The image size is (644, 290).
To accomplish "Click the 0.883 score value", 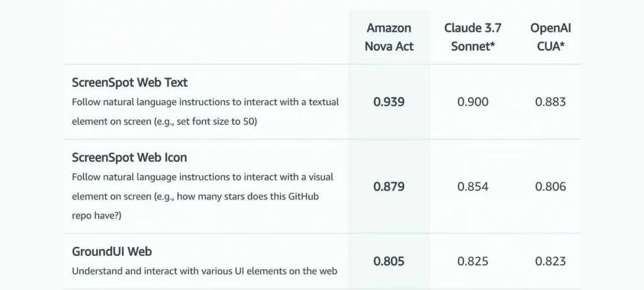I will pos(550,102).
